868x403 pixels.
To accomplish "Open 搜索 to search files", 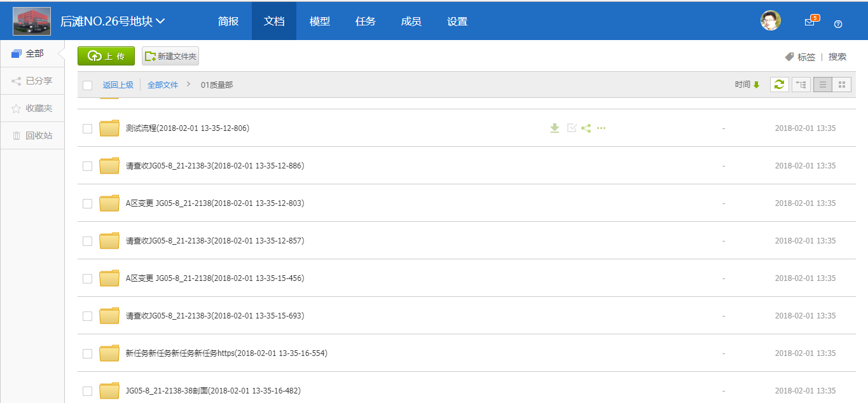I will pyautogui.click(x=837, y=57).
